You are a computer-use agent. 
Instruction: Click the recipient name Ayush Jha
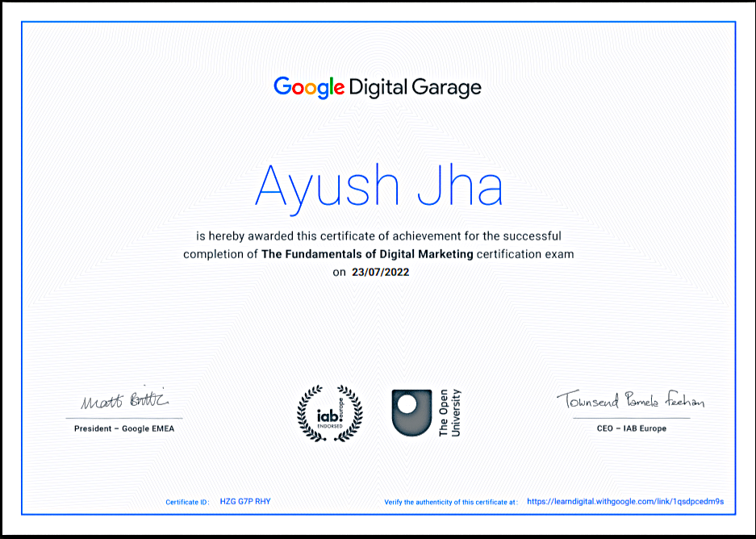[x=378, y=186]
